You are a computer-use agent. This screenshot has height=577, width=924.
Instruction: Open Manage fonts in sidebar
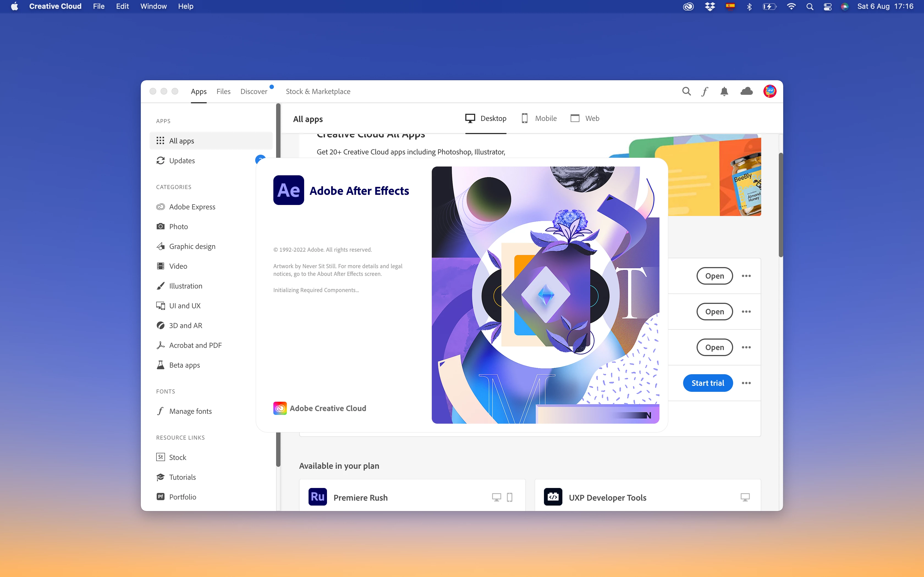[190, 411]
